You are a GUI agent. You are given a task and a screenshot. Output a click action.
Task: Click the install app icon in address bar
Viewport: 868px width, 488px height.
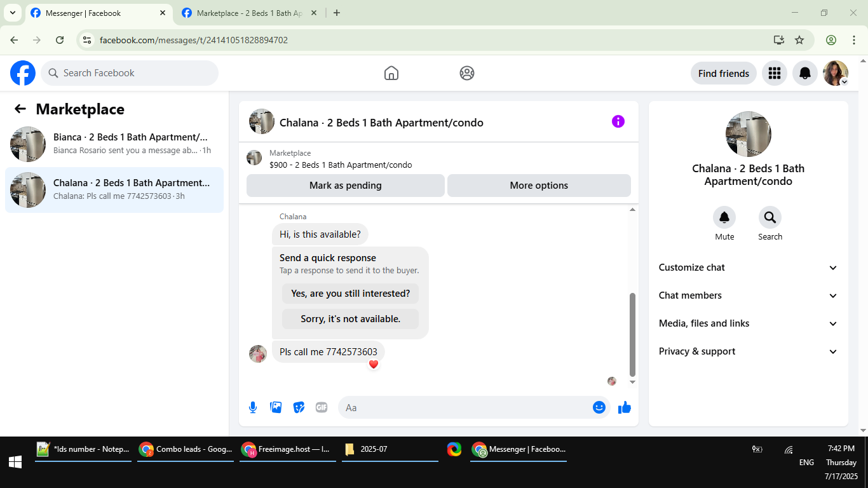pyautogui.click(x=779, y=40)
